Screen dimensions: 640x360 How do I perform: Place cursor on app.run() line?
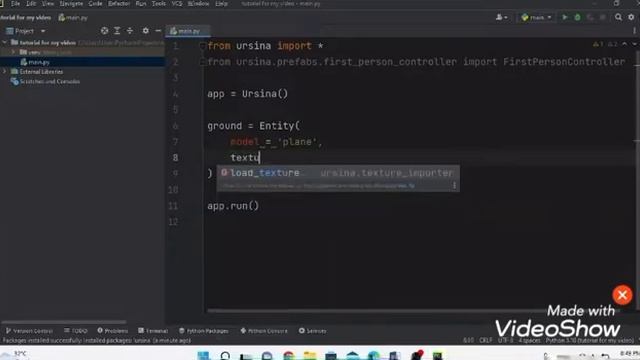[x=233, y=206]
